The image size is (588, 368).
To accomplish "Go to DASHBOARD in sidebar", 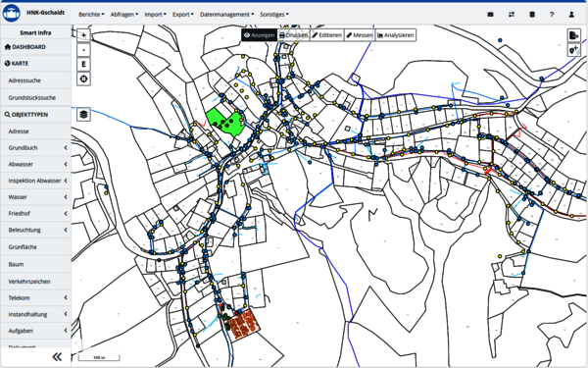I will click(x=35, y=47).
